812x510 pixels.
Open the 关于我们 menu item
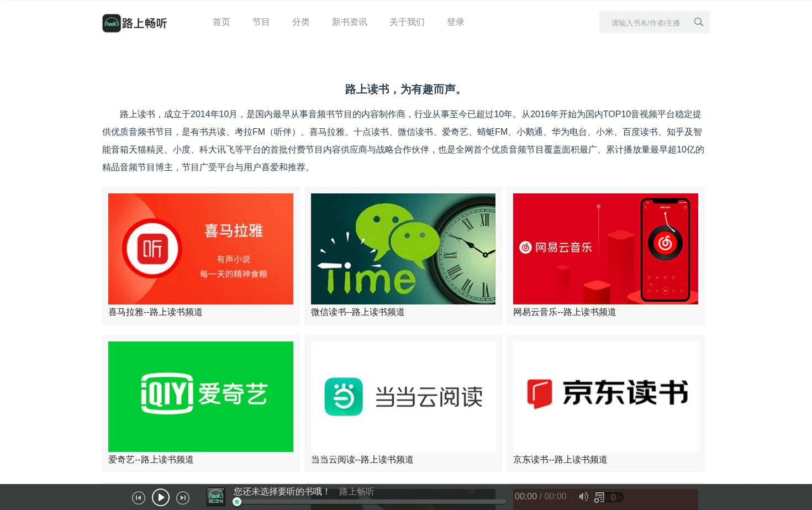pos(407,22)
